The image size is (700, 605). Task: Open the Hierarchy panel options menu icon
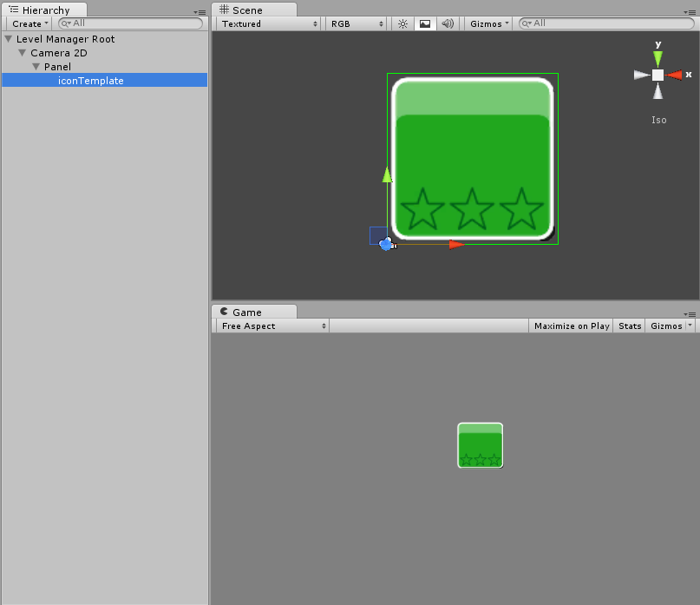[x=200, y=12]
